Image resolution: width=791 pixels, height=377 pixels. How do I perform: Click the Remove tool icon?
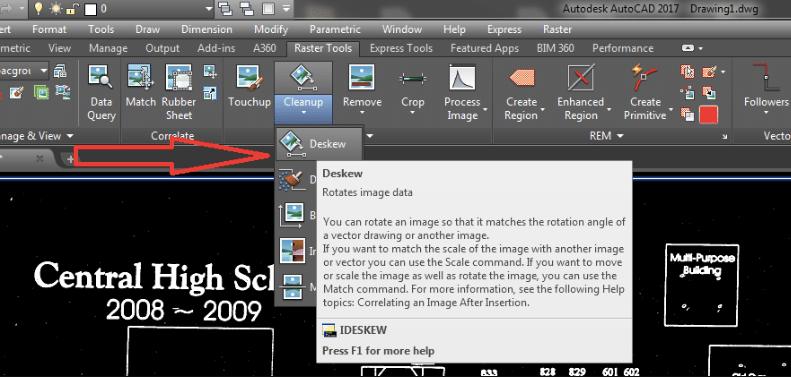coord(361,77)
